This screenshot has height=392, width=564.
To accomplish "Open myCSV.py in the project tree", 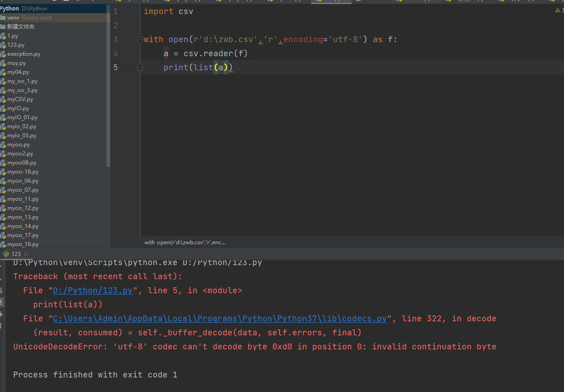I will point(20,99).
